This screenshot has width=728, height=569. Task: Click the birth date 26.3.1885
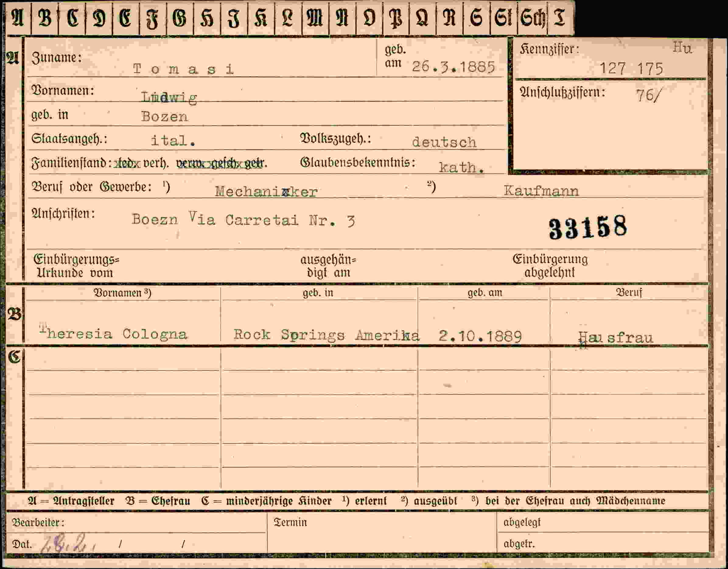tap(453, 67)
